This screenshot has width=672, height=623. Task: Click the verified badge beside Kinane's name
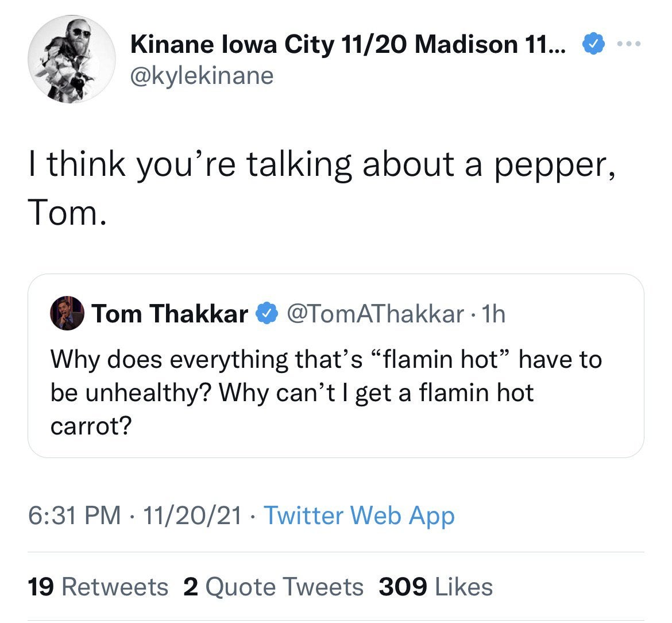tap(593, 44)
